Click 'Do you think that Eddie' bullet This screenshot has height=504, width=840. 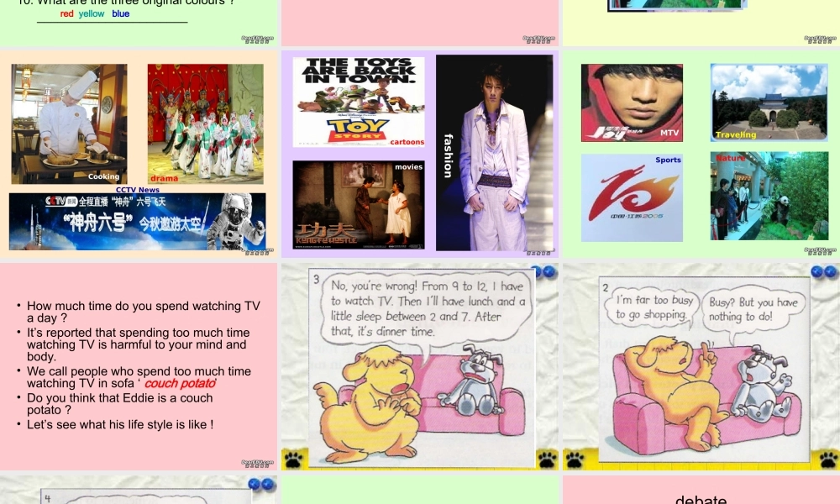119,404
